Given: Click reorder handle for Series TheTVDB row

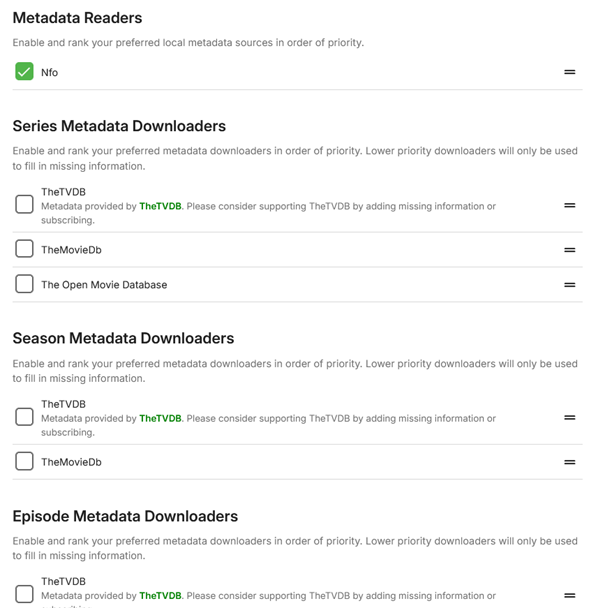Looking at the screenshot, I should tap(569, 205).
